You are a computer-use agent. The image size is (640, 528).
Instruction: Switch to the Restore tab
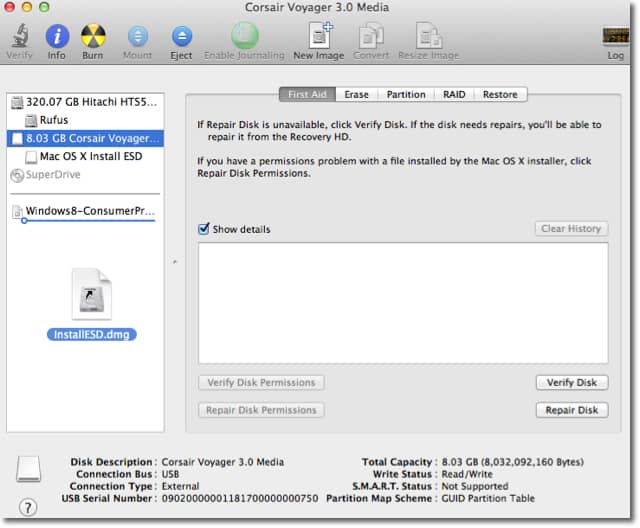[500, 94]
